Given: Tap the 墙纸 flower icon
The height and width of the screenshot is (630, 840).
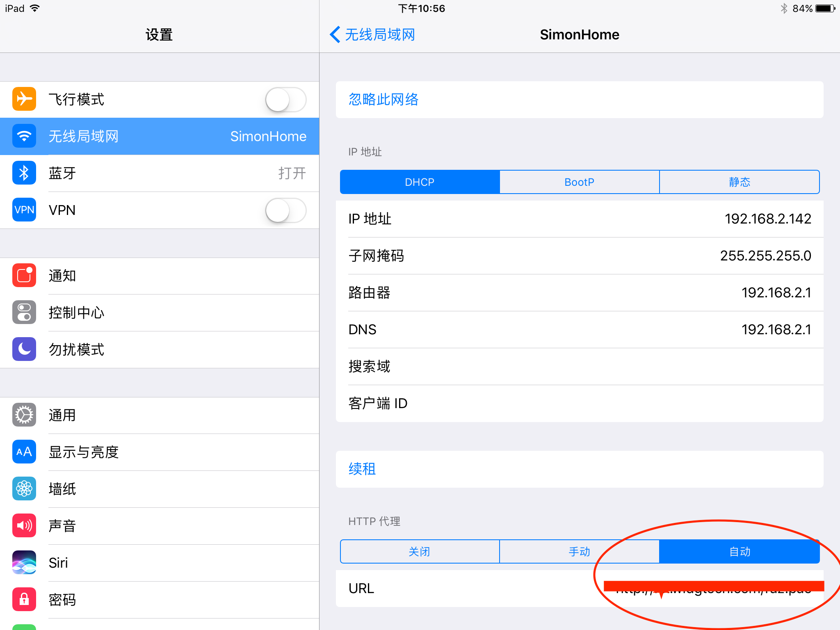Looking at the screenshot, I should [x=24, y=489].
